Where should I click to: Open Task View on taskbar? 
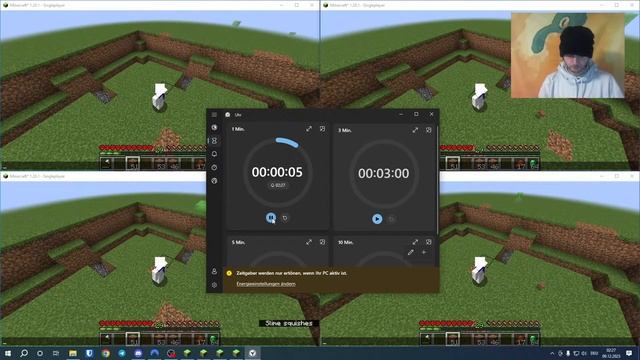(56, 353)
